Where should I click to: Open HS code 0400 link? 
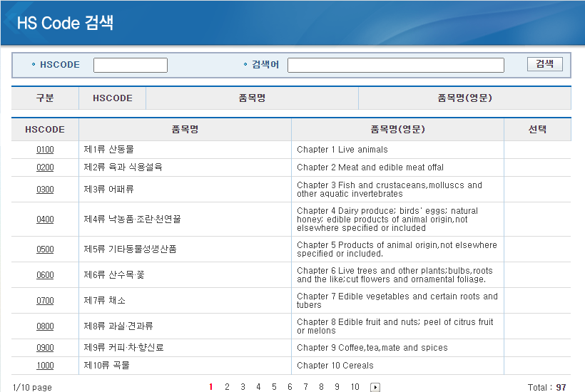click(45, 220)
